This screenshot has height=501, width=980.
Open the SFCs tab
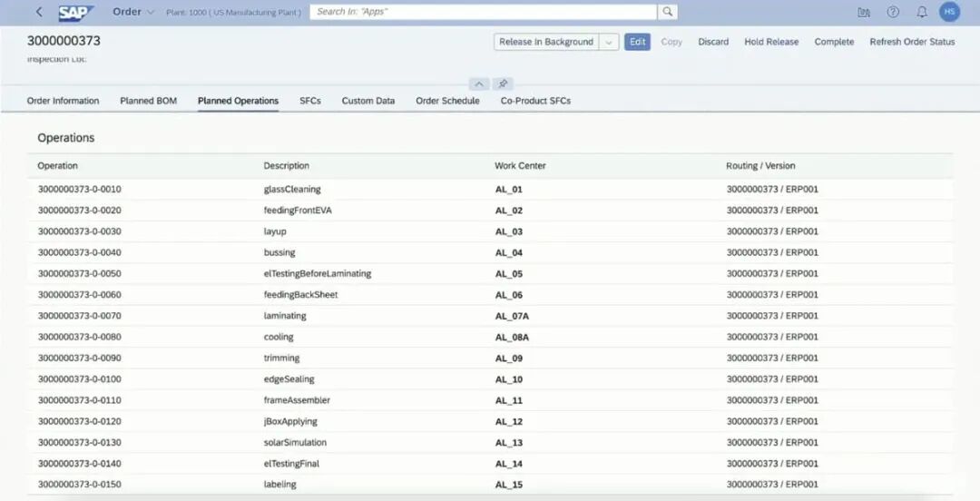coord(310,101)
